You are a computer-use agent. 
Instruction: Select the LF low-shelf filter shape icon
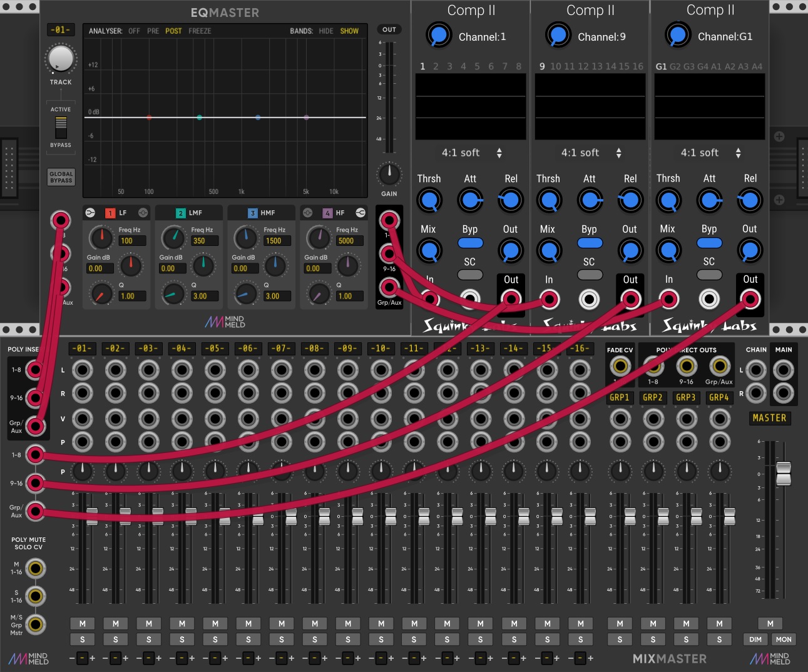tap(90, 213)
